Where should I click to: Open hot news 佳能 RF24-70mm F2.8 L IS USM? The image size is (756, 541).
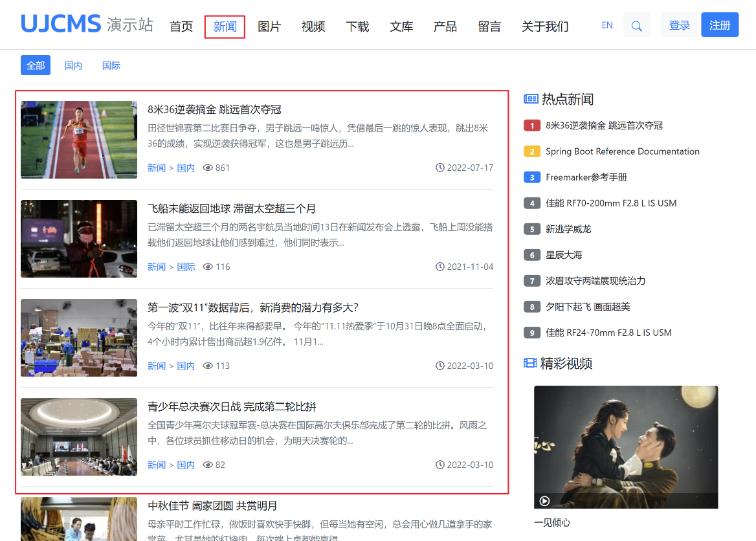(608, 333)
